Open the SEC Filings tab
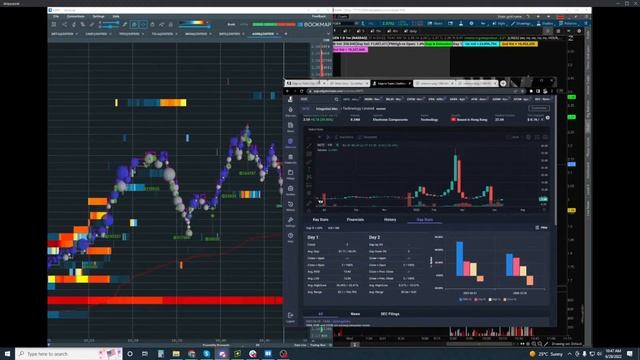This screenshot has width=640, height=360. pos(390,314)
